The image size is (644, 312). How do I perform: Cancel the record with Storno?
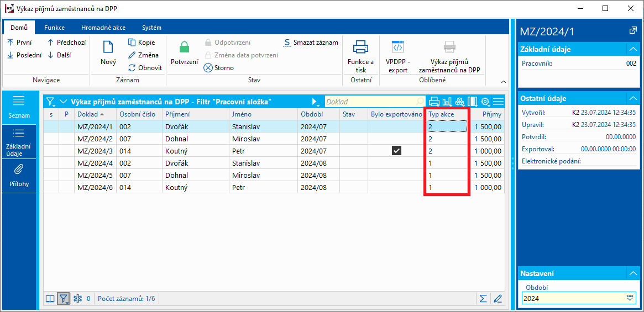[x=219, y=68]
